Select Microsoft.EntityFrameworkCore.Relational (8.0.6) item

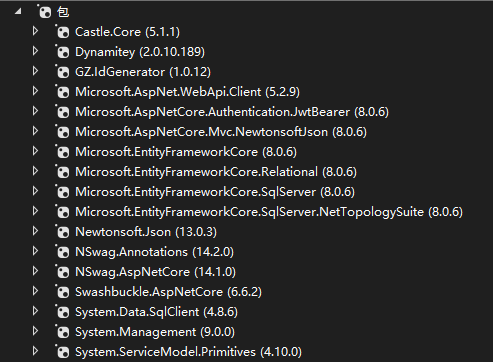click(216, 172)
